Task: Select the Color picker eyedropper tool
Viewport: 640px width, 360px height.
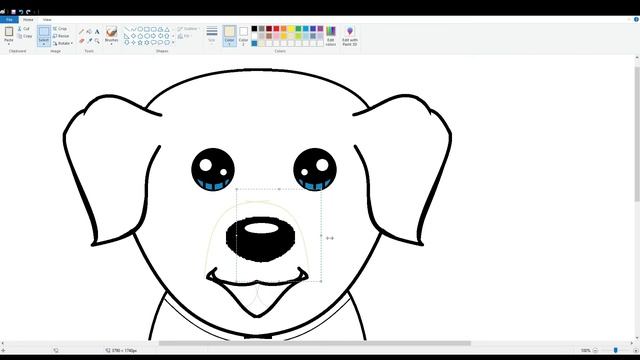Action: [89, 41]
